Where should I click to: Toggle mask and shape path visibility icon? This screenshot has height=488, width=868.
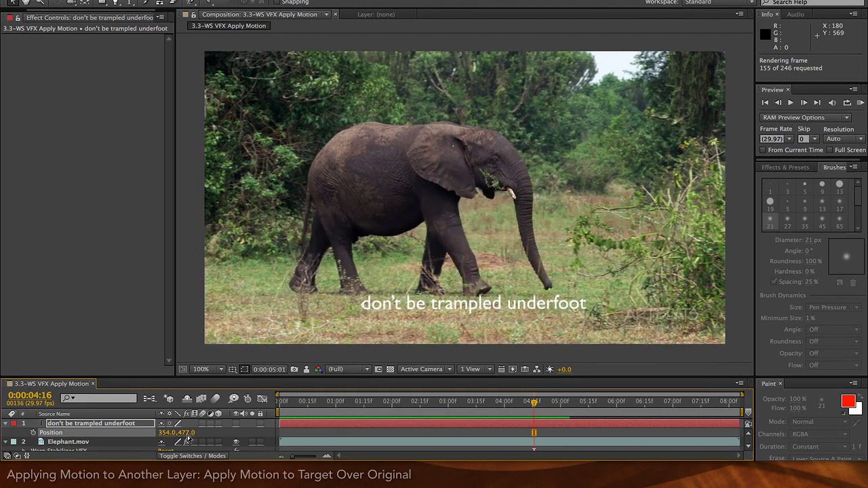point(244,369)
